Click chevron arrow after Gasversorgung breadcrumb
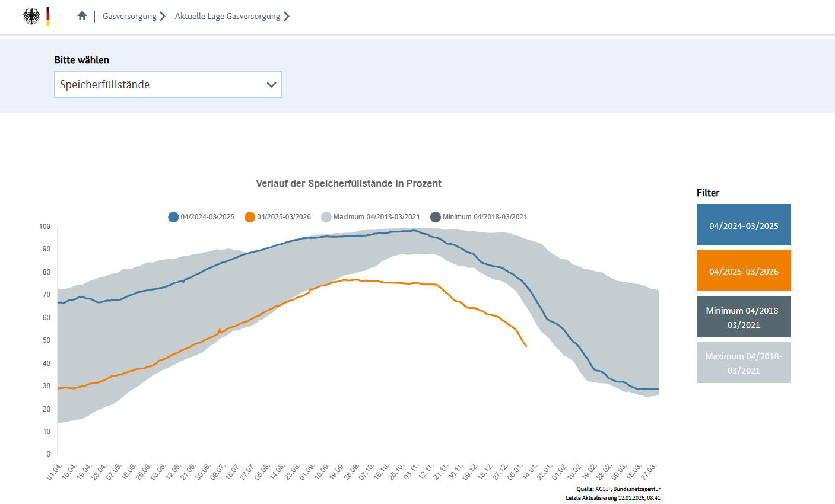Screen dimensions: 835x504 point(163,16)
